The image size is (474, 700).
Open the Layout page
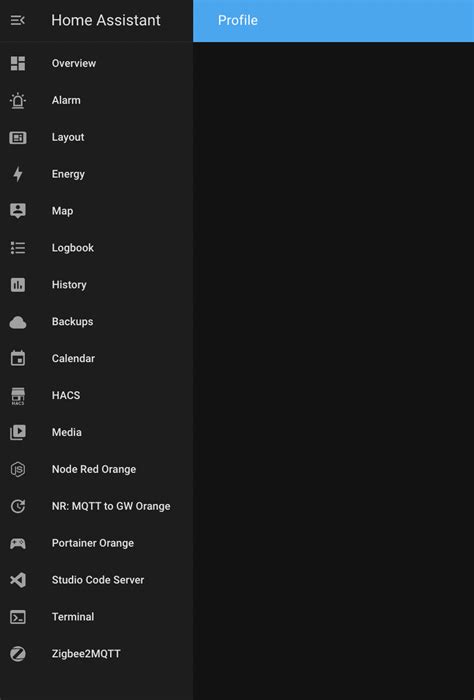coord(96,138)
